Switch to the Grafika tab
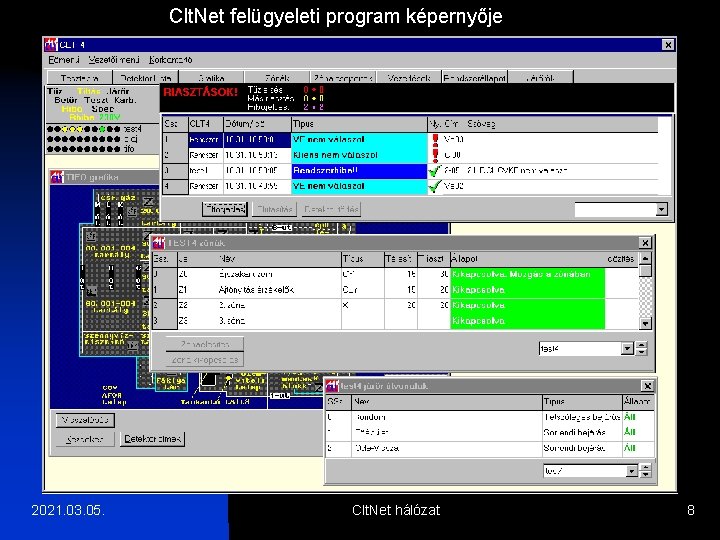Viewport: 720px width, 540px height. click(211, 78)
